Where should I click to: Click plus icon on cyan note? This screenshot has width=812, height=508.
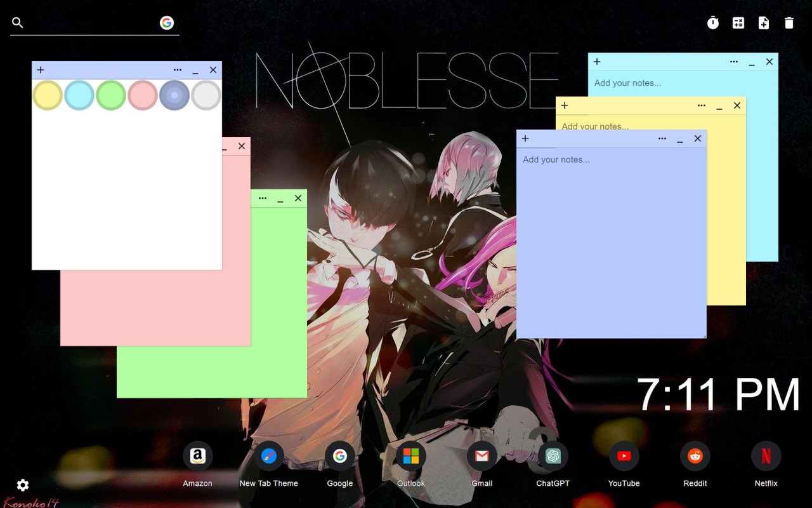click(x=597, y=62)
